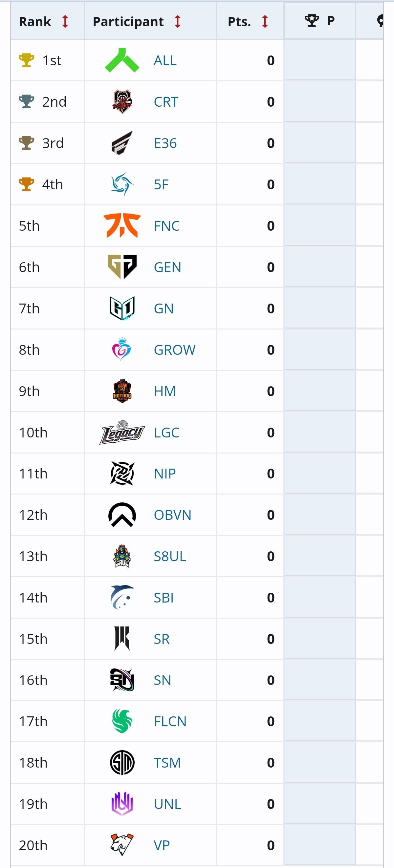
Task: Open the GROW team link
Action: point(174,350)
